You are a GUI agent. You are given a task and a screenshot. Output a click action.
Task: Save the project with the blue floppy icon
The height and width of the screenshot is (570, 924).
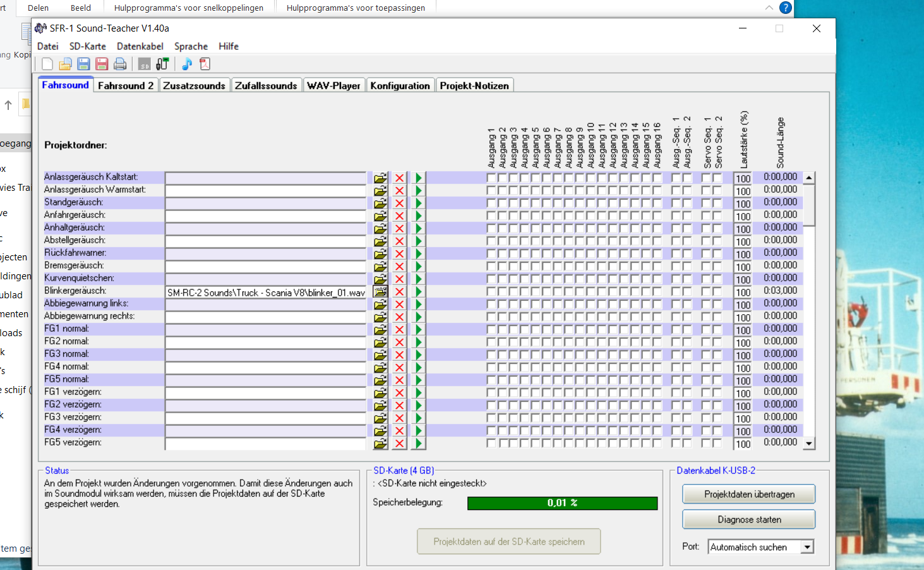tap(83, 64)
